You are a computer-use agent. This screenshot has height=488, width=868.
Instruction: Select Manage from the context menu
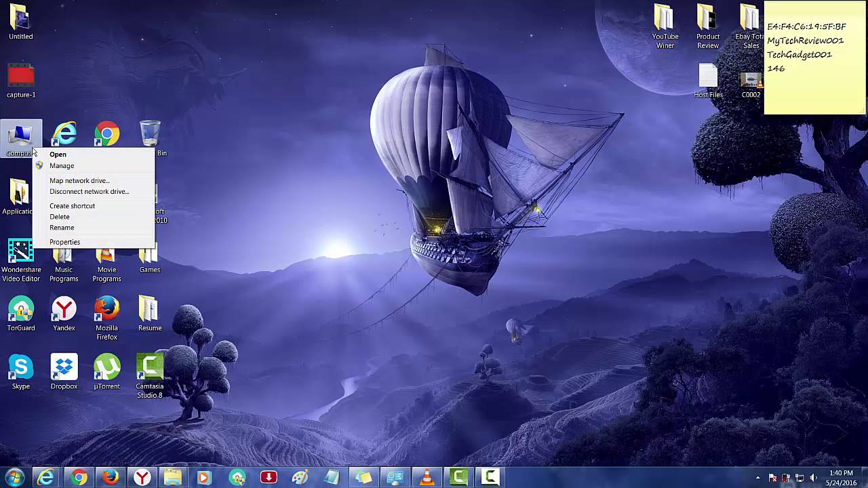(x=62, y=166)
